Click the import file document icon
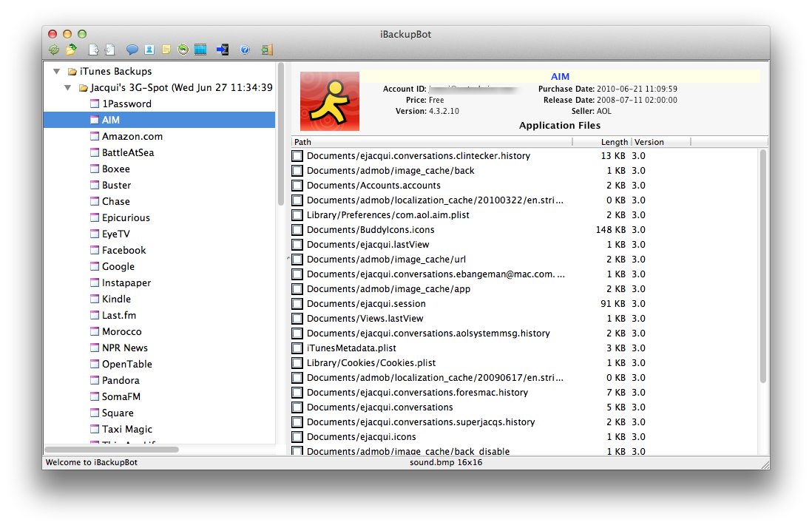 [109, 50]
